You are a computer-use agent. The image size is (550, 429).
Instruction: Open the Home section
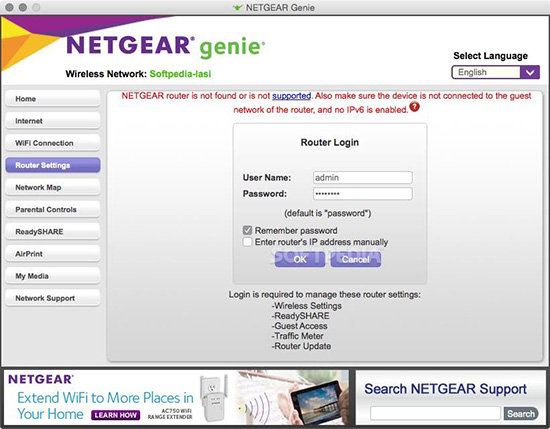coord(53,99)
